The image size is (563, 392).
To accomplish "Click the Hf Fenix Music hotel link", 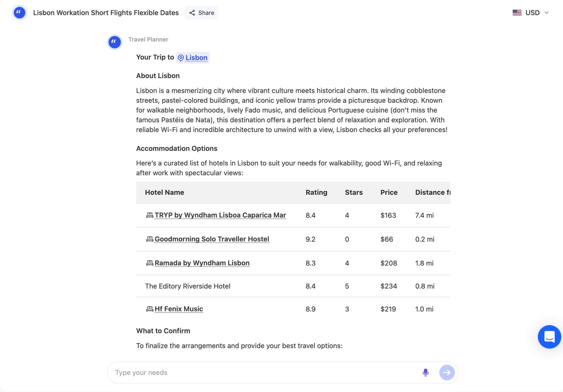I will (179, 309).
